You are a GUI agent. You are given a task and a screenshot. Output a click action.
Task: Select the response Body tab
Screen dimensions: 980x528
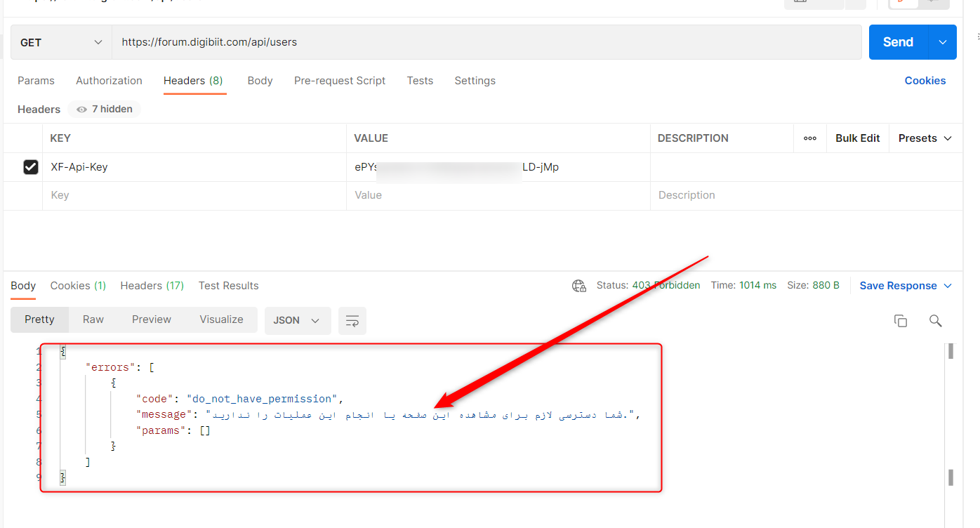click(x=23, y=286)
